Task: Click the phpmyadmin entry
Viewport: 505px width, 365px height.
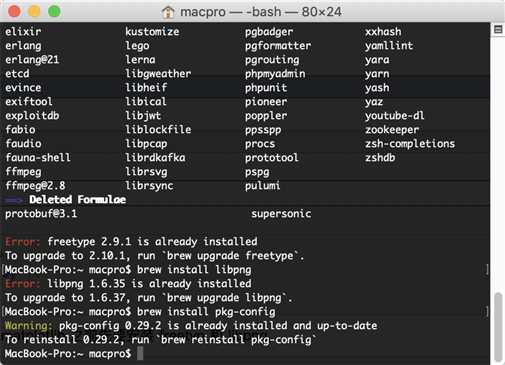Action: coord(275,74)
